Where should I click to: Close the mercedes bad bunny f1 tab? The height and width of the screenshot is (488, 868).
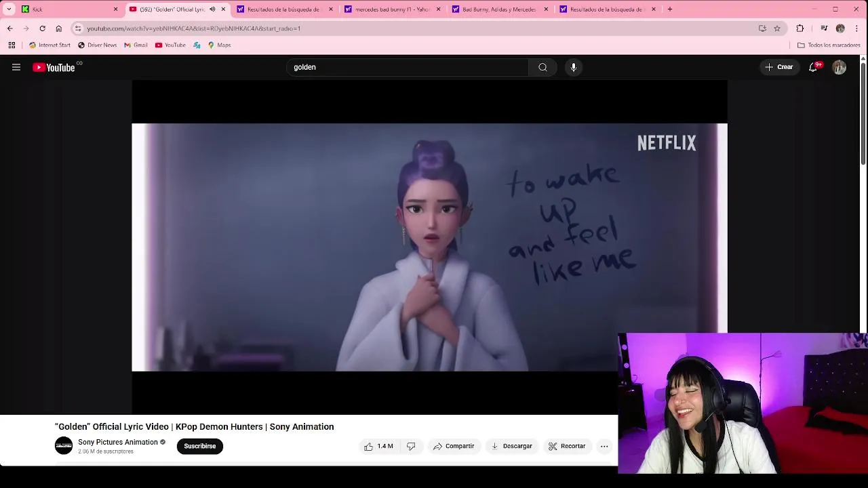[x=438, y=9]
